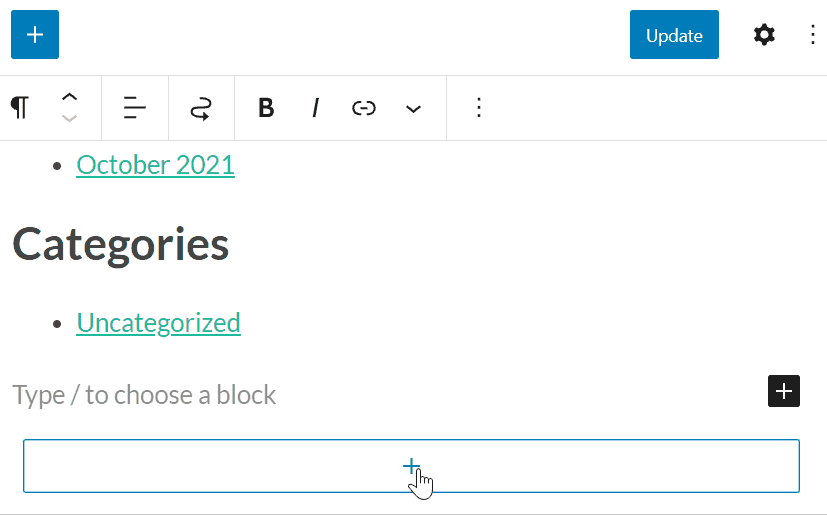
Task: Open the text alignment dropdown
Action: (x=135, y=108)
